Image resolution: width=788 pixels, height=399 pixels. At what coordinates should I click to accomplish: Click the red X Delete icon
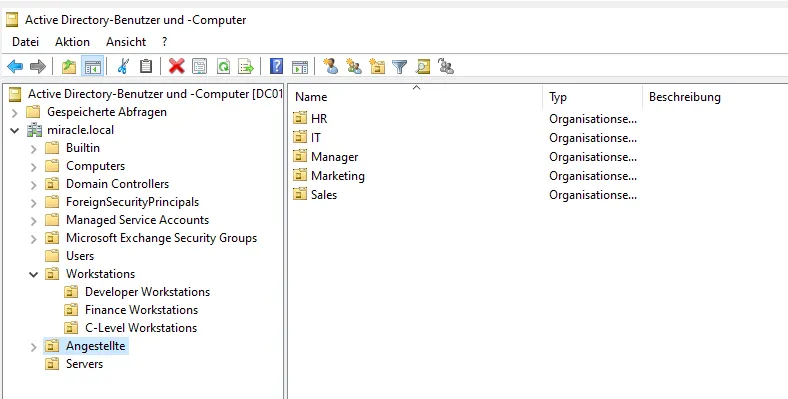pos(176,66)
